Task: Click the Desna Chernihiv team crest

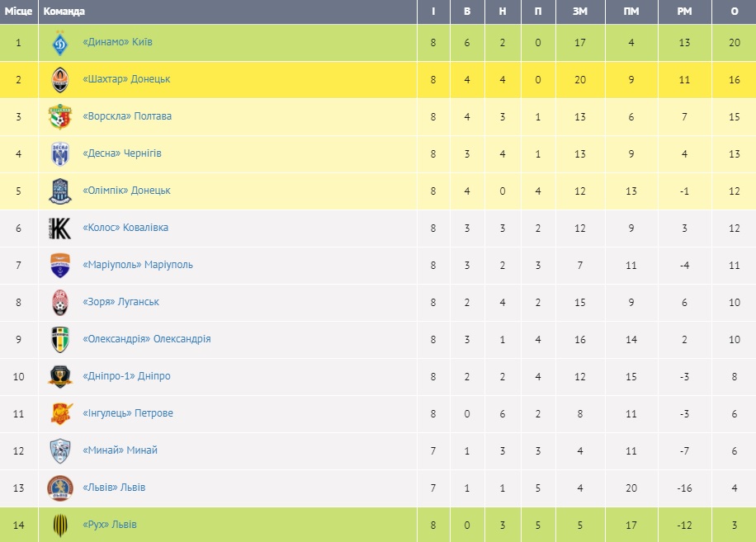Action: tap(60, 153)
